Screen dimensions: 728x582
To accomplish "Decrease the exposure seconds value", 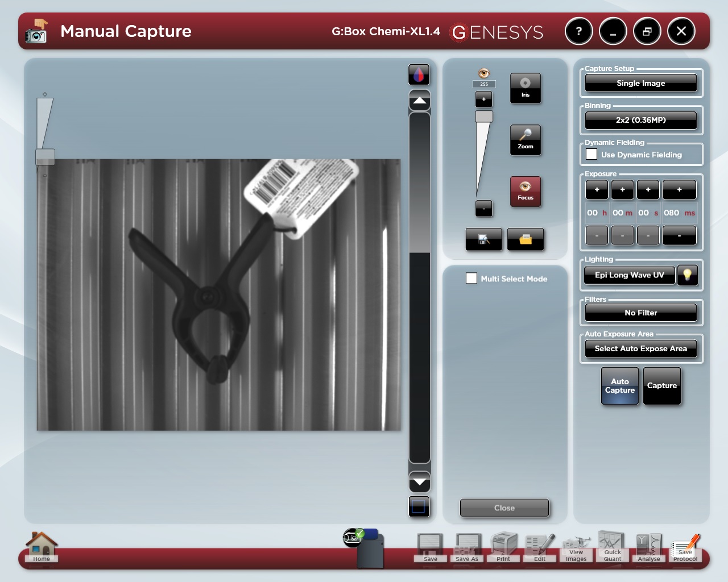I will pyautogui.click(x=648, y=235).
